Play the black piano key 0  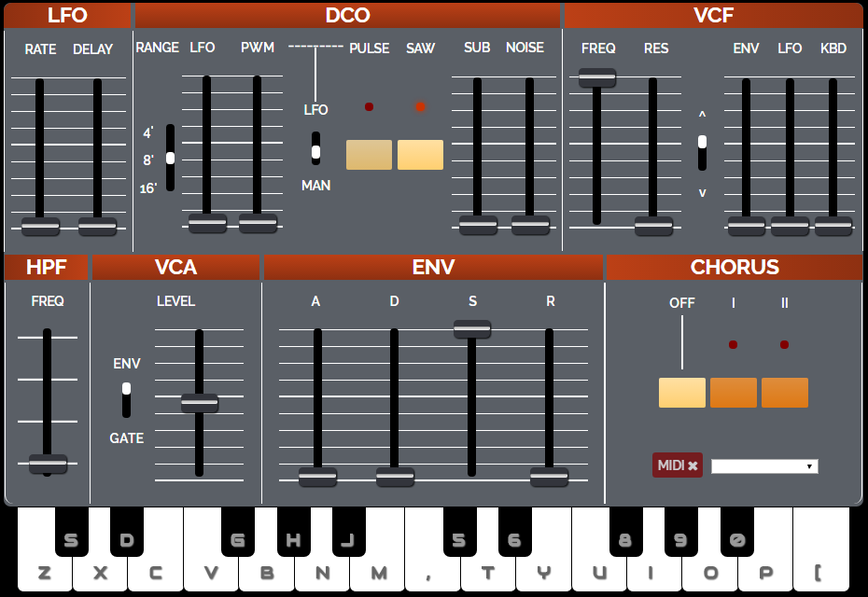tap(737, 531)
